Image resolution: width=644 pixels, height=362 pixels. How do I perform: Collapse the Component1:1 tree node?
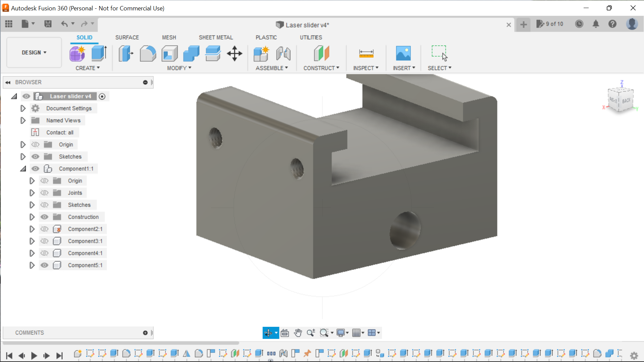(x=23, y=169)
